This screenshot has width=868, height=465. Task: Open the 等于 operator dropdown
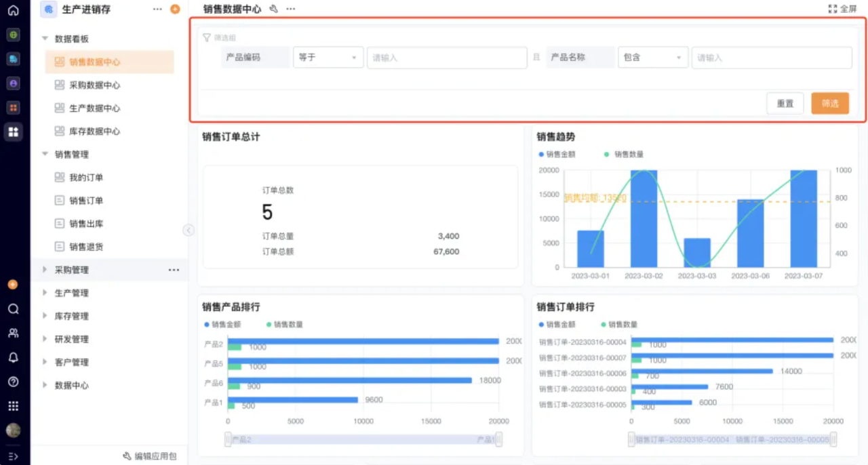[x=328, y=58]
